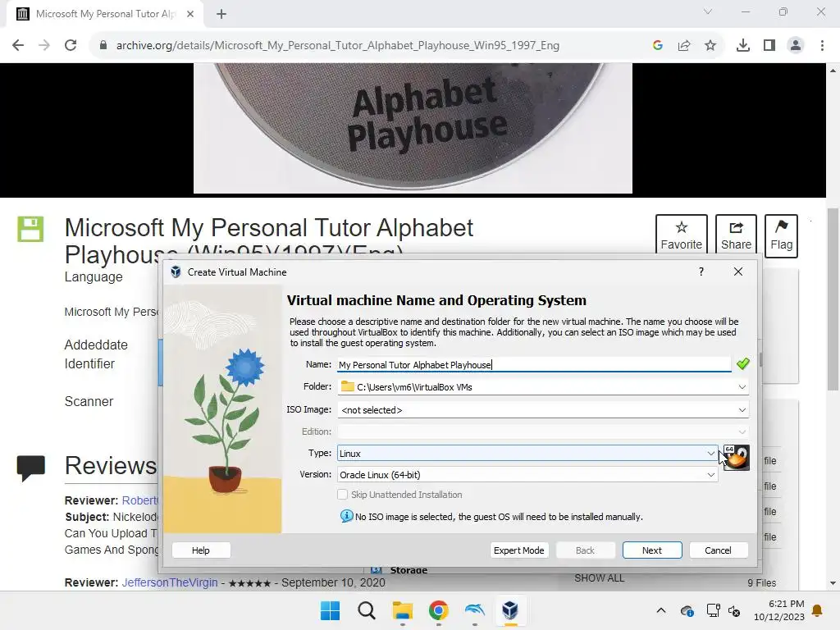Click the scrollbar down arrow

833,583
